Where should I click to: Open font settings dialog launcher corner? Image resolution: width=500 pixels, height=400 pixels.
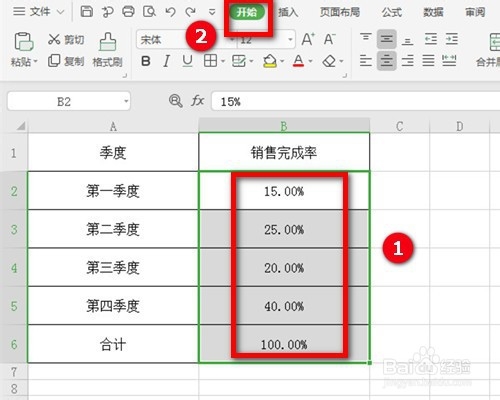click(345, 76)
